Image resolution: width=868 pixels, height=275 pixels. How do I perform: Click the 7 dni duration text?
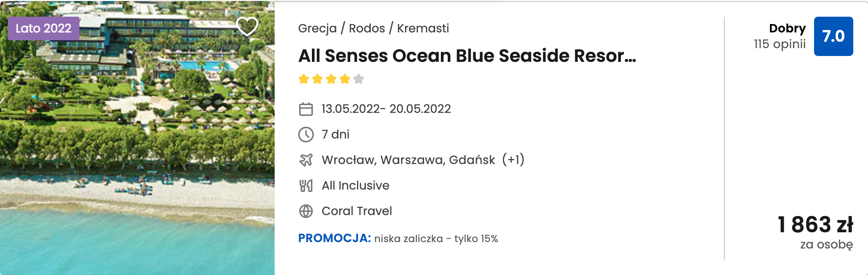[x=335, y=135]
